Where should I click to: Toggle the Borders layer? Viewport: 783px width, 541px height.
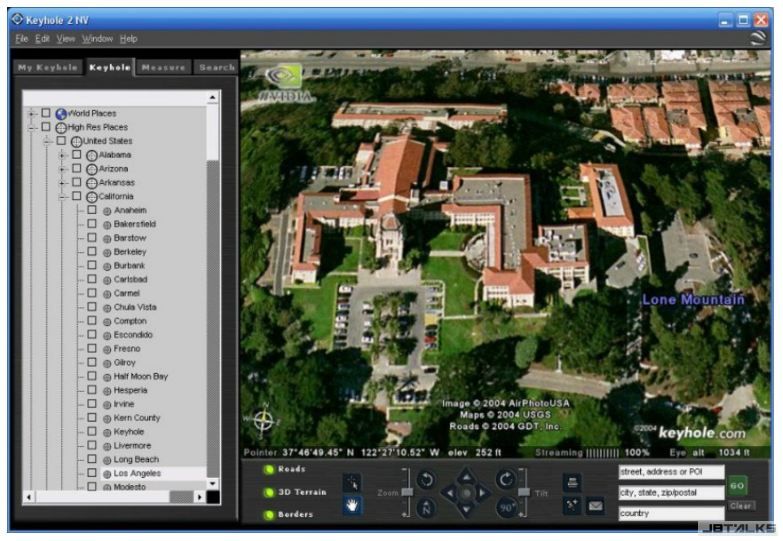(x=269, y=515)
